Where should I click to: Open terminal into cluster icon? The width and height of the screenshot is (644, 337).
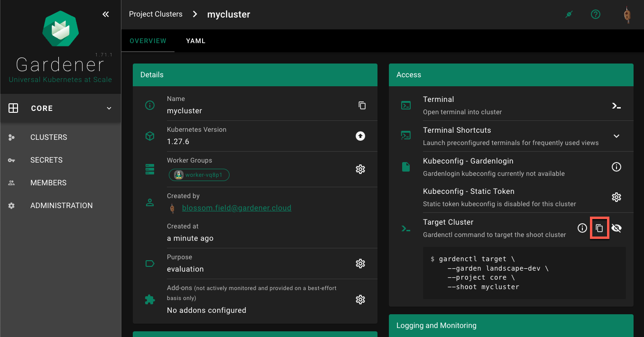616,106
